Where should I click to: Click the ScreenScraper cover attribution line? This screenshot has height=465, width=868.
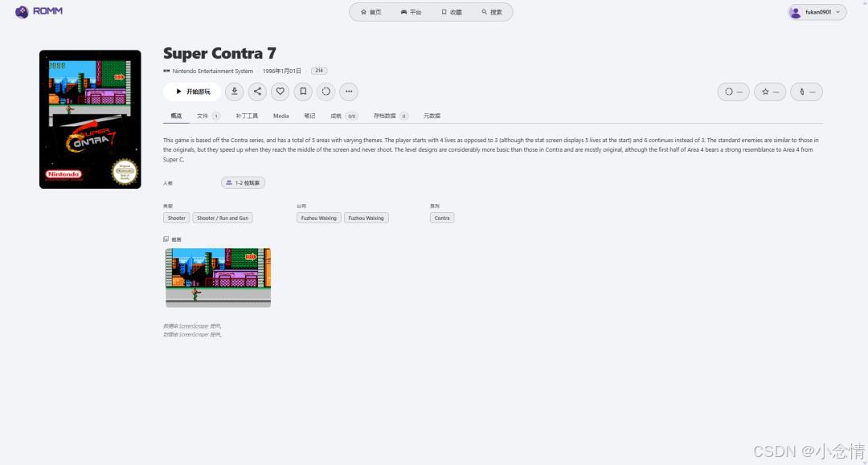click(x=192, y=335)
